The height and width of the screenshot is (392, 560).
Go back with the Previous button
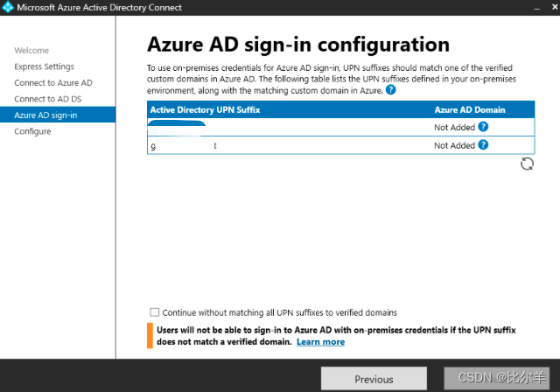pyautogui.click(x=374, y=379)
